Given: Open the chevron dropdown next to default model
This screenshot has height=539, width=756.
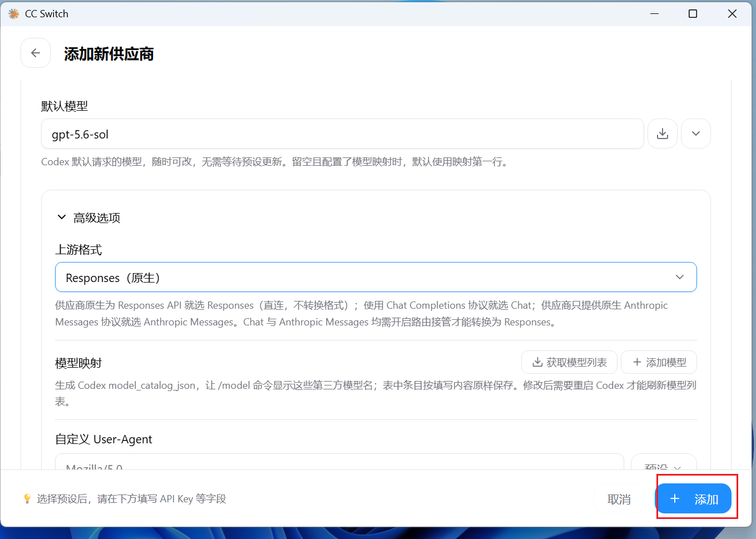Looking at the screenshot, I should pos(696,133).
